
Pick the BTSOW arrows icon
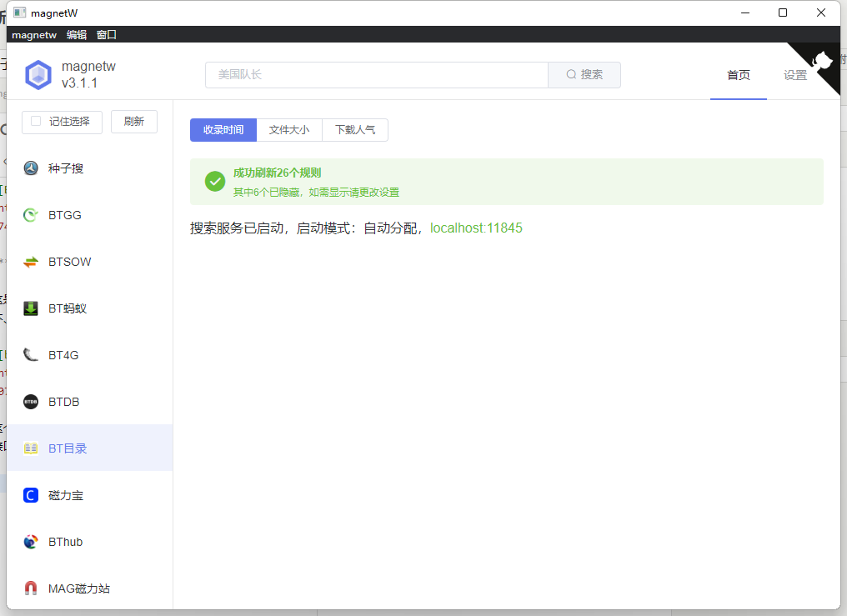coord(31,262)
